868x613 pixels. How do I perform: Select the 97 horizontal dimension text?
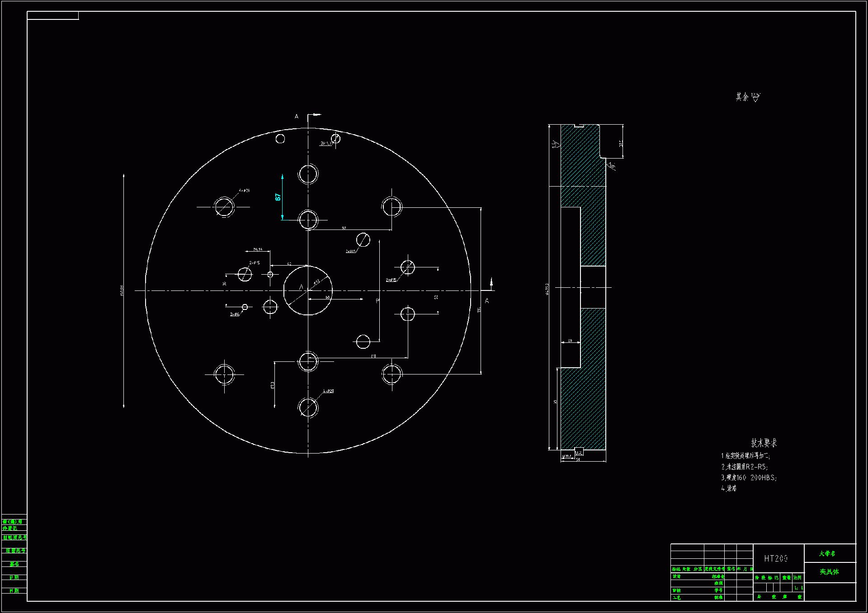[344, 228]
